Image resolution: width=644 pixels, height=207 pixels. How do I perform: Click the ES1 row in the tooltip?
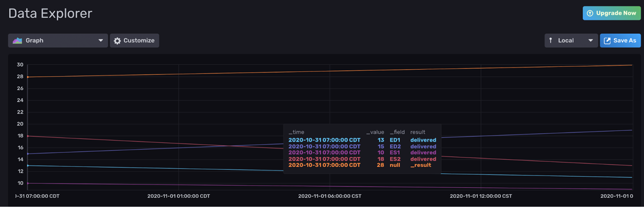tap(362, 153)
